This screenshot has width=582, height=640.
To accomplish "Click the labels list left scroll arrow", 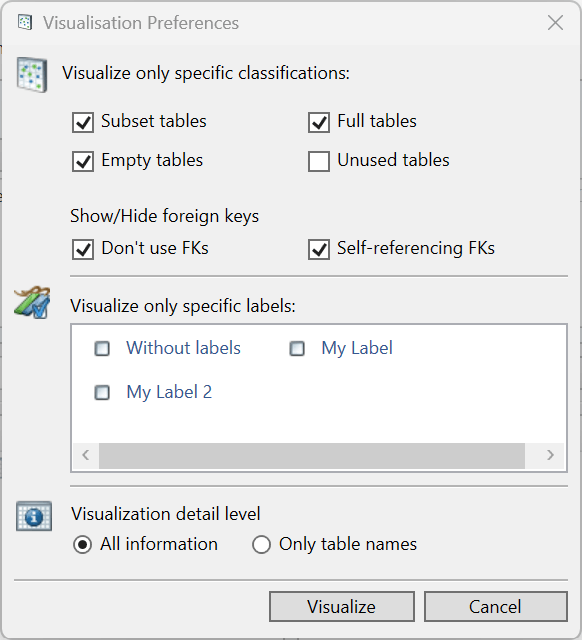I will click(86, 455).
